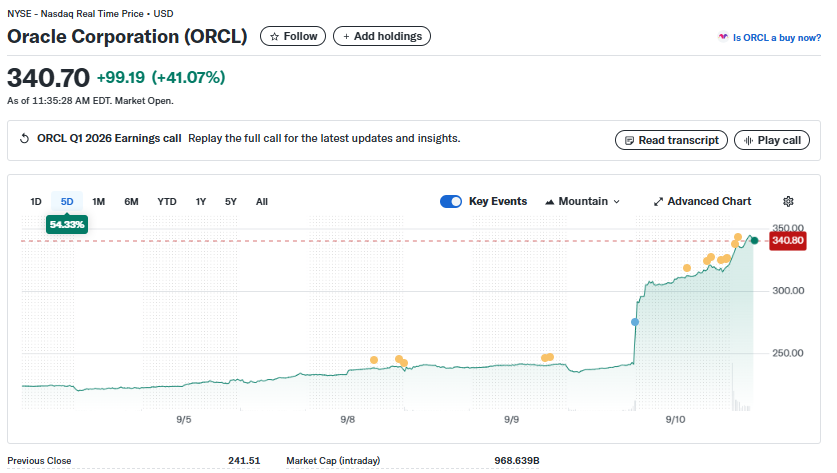This screenshot has width=837, height=473.
Task: Select the 1M time range
Action: click(x=99, y=202)
